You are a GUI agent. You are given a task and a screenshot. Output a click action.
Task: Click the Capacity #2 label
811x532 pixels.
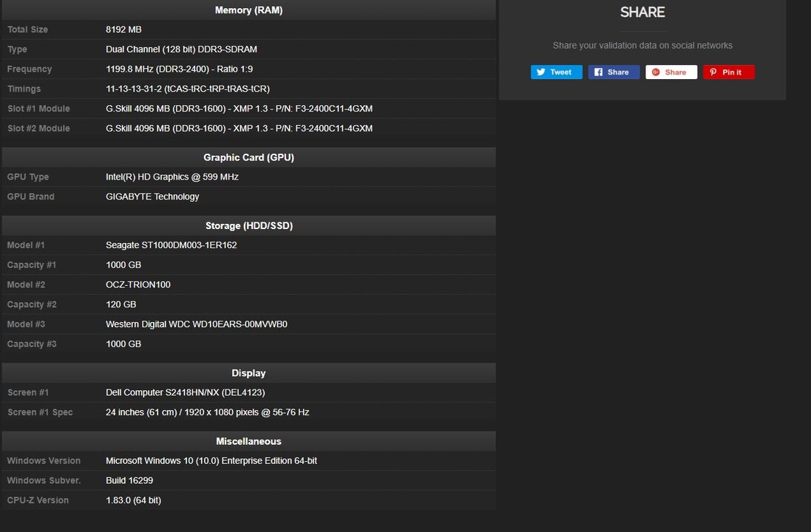pos(32,304)
